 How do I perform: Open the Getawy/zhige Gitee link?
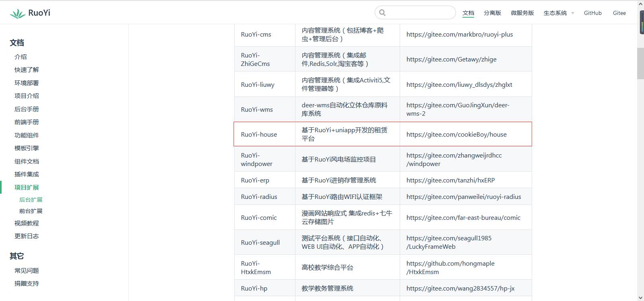coord(451,59)
